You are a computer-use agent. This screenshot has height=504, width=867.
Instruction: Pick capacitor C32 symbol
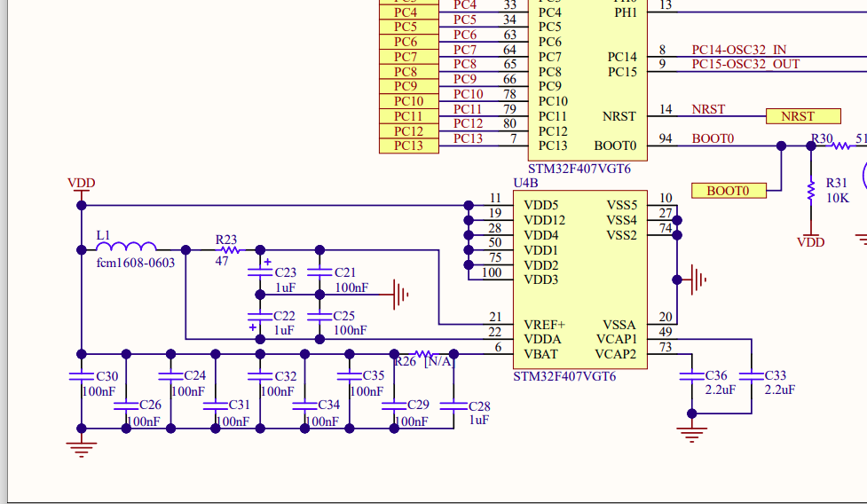tap(260, 376)
